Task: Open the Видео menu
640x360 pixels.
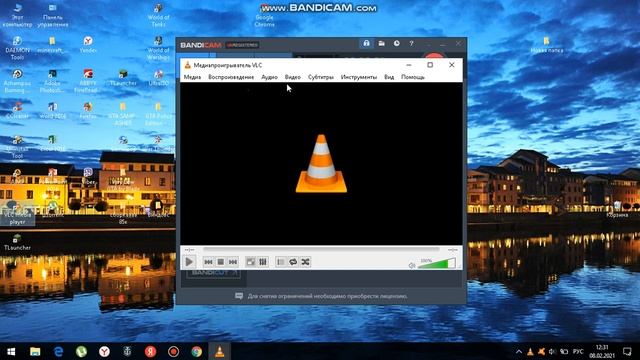Action: pos(293,77)
